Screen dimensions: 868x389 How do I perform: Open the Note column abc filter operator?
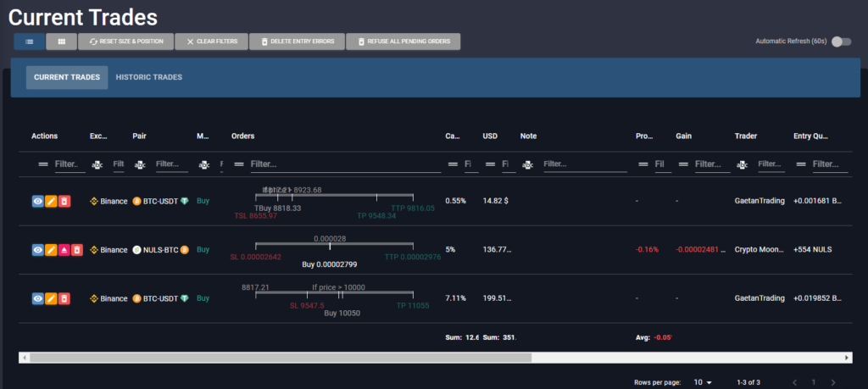(528, 164)
